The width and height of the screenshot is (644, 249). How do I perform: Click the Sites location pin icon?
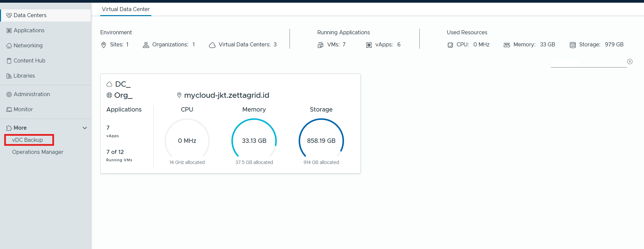pyautogui.click(x=104, y=45)
